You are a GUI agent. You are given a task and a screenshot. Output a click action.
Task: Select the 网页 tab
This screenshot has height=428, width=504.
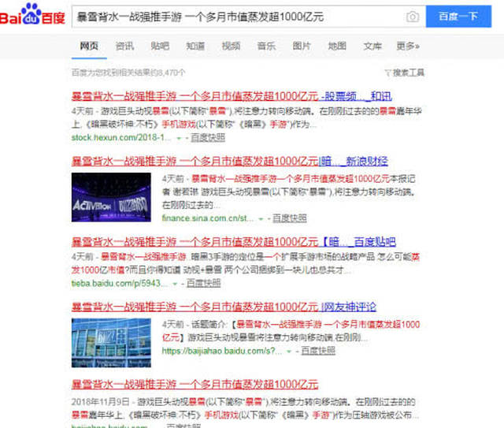coord(89,46)
